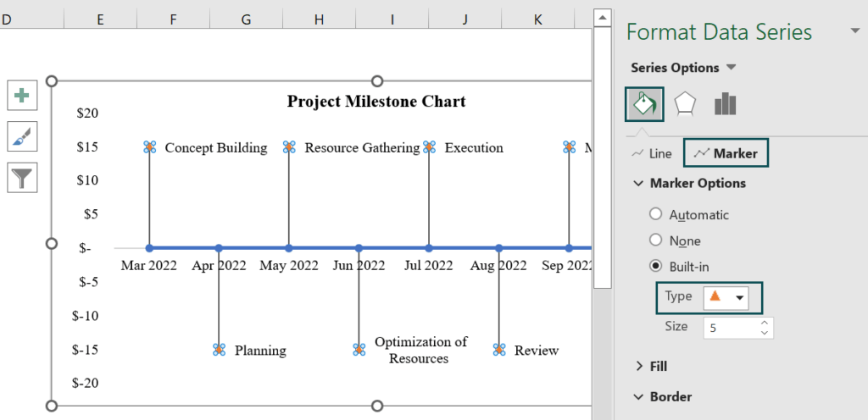Image resolution: width=868 pixels, height=420 pixels.
Task: Switch to the Marker tab
Action: tap(726, 153)
